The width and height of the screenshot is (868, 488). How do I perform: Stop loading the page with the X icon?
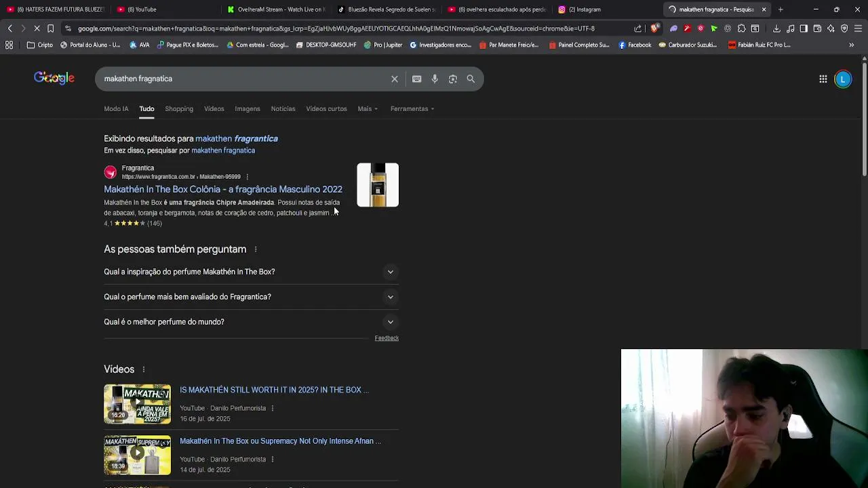[x=37, y=28]
